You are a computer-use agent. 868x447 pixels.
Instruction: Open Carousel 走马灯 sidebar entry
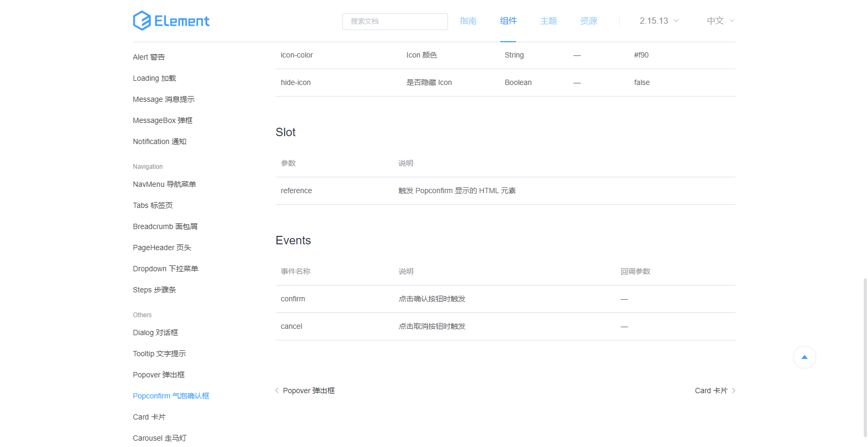[x=160, y=438]
